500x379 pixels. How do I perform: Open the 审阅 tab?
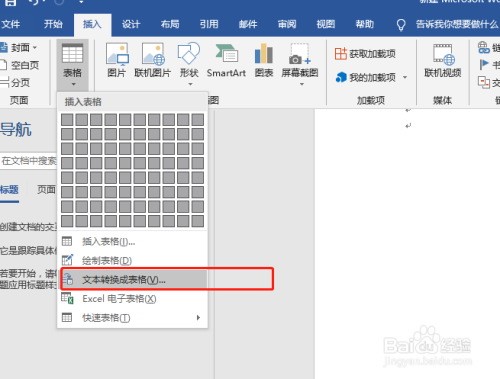click(287, 24)
